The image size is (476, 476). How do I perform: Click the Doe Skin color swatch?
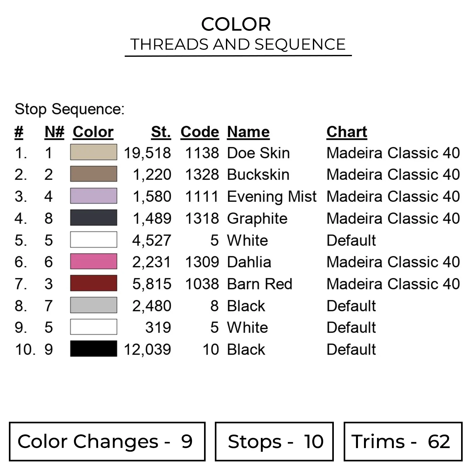(93, 152)
